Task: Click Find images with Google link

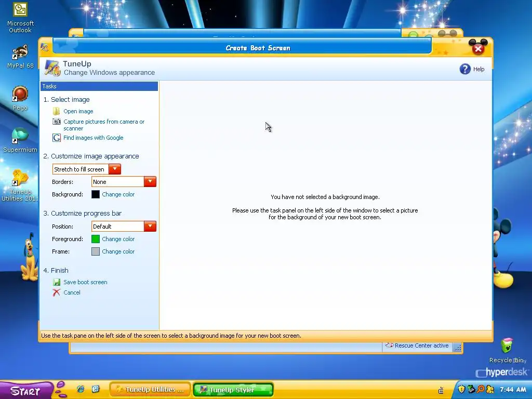Action: click(94, 138)
